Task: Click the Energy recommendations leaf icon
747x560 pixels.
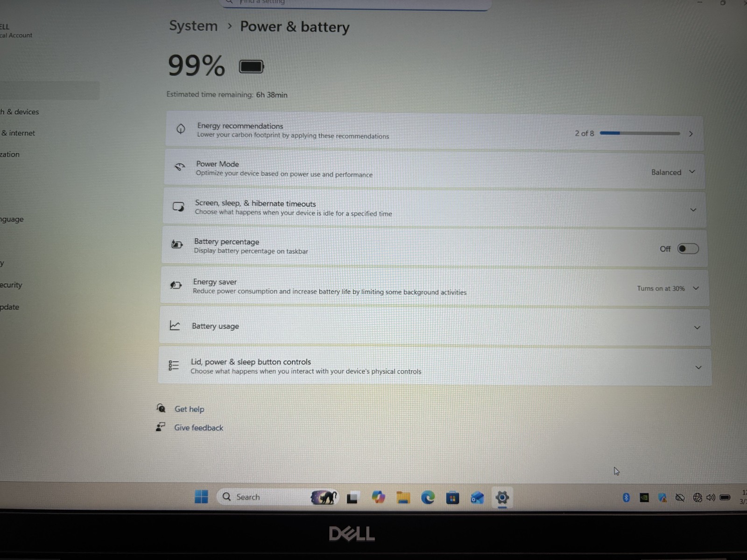Action: click(x=181, y=129)
